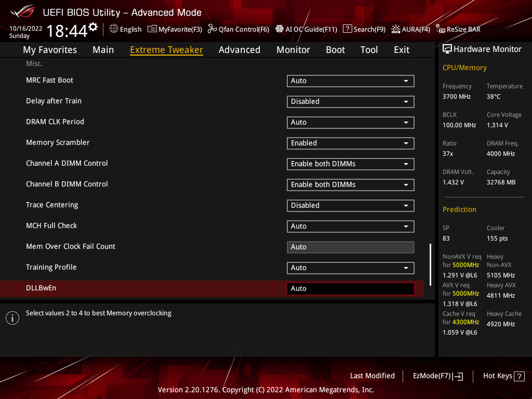532x399 pixels.
Task: Toggle AURA(F4) lighting icon
Action: pos(395,29)
